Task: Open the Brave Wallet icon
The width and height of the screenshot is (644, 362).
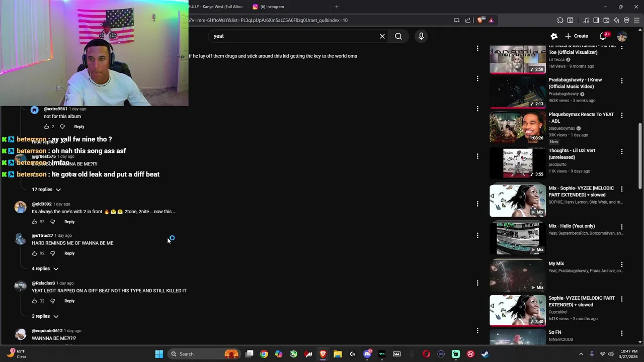Action: coord(606,20)
